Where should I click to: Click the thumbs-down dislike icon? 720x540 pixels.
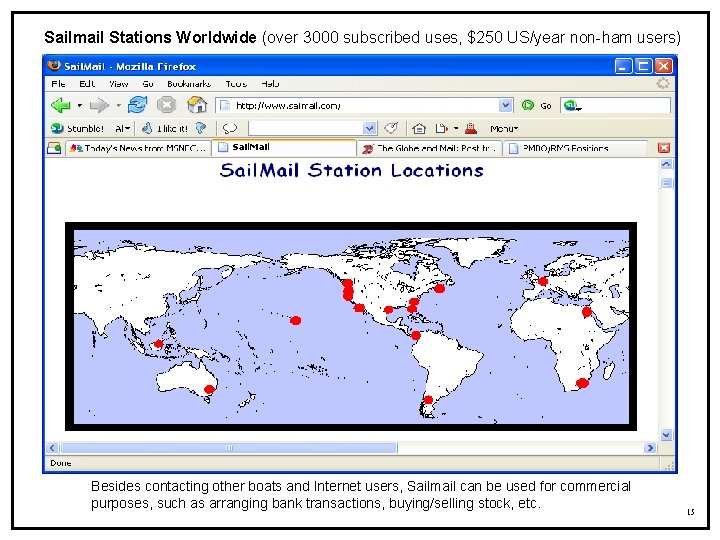(201, 128)
